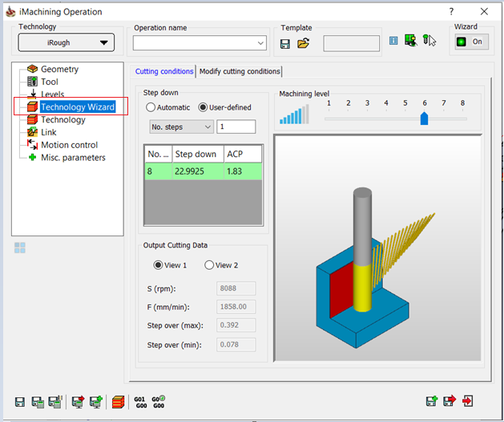The width and height of the screenshot is (504, 422).
Task: Click the red stacked layers toolbar icon
Action: pos(119,402)
